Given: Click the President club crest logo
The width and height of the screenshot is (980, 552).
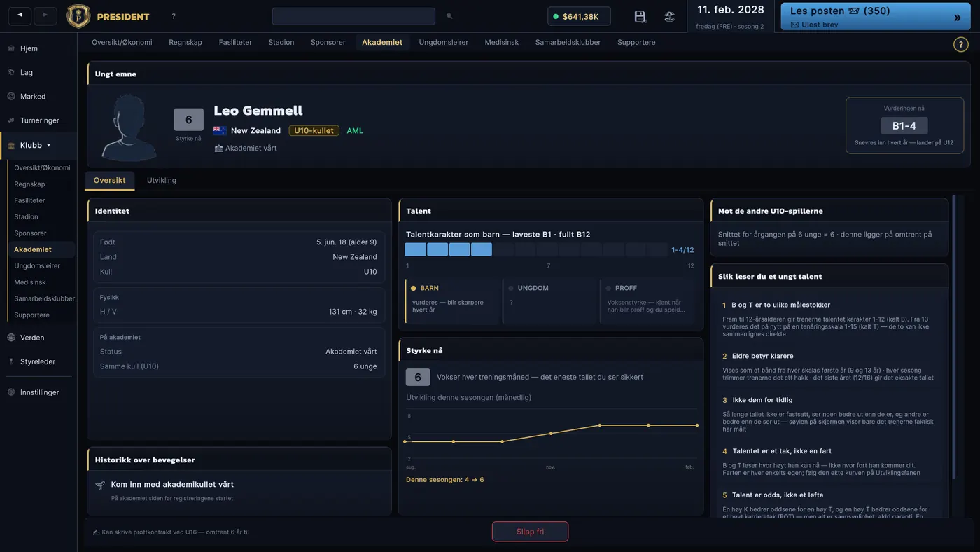Looking at the screenshot, I should click(x=78, y=16).
